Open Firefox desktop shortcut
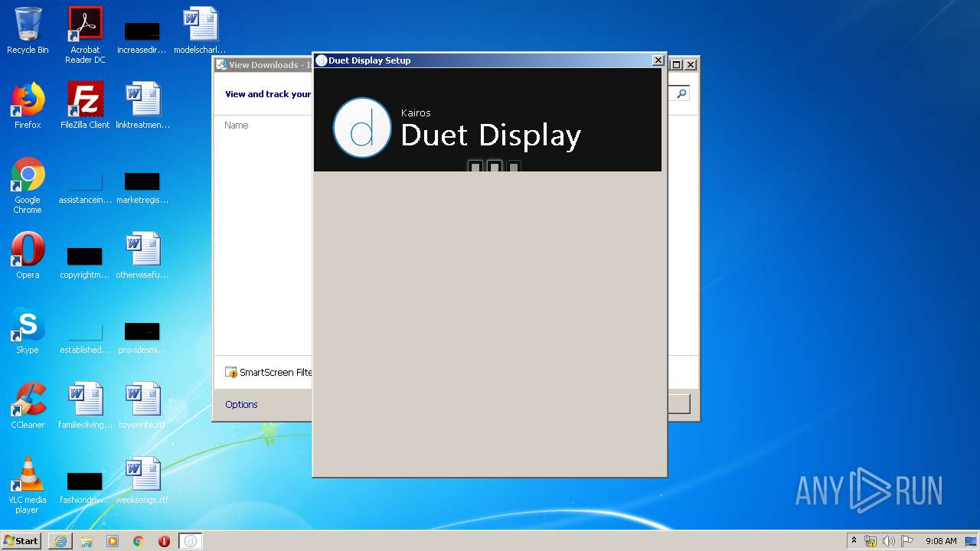Viewport: 980px width, 551px height. (x=28, y=106)
